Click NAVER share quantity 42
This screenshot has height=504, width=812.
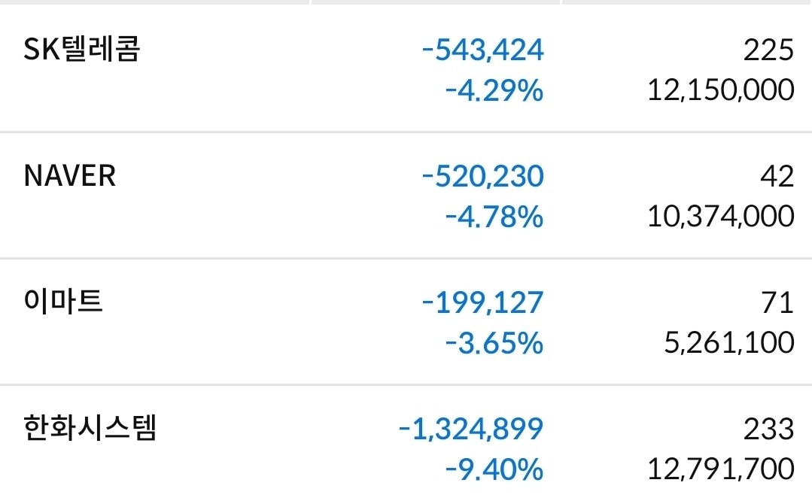point(777,177)
